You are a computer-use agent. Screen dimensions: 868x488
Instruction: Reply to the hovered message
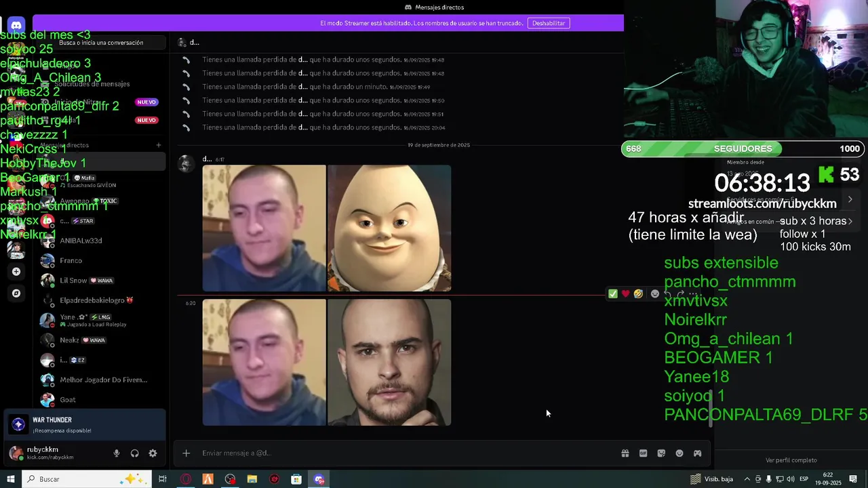(x=668, y=293)
